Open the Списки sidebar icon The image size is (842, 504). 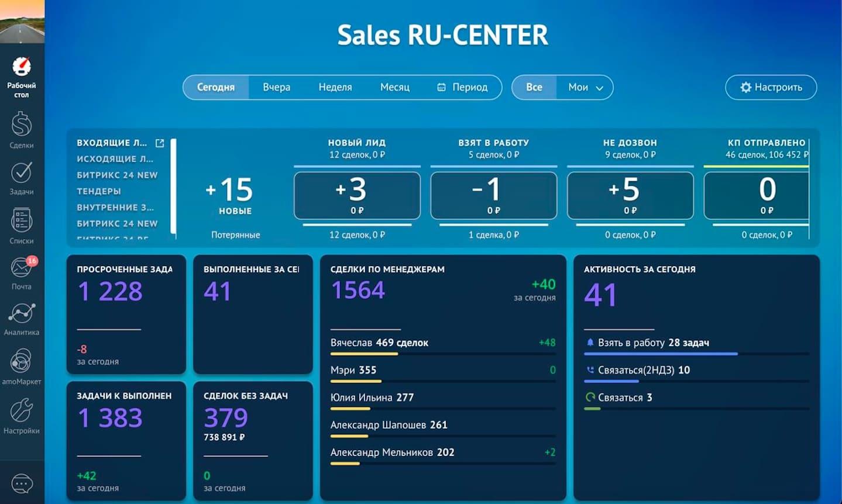(x=22, y=220)
